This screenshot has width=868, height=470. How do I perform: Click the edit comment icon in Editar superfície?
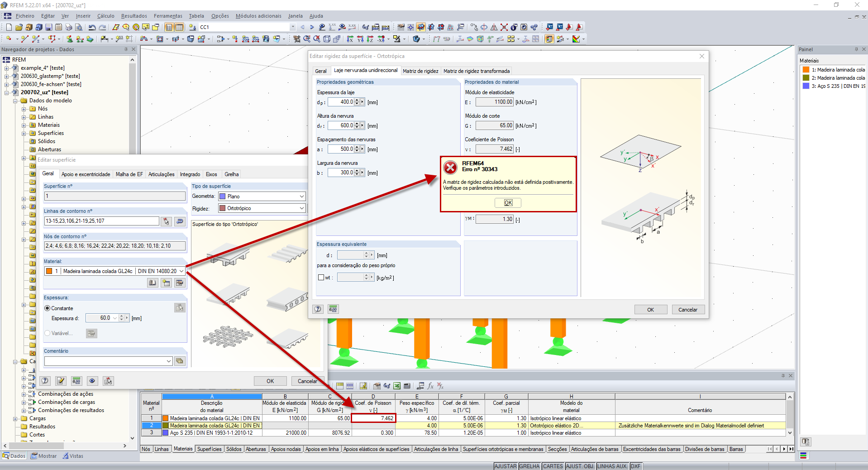tap(61, 381)
